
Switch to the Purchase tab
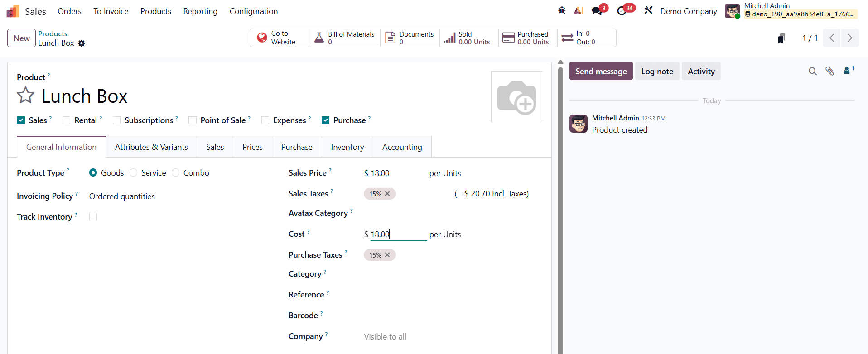297,147
